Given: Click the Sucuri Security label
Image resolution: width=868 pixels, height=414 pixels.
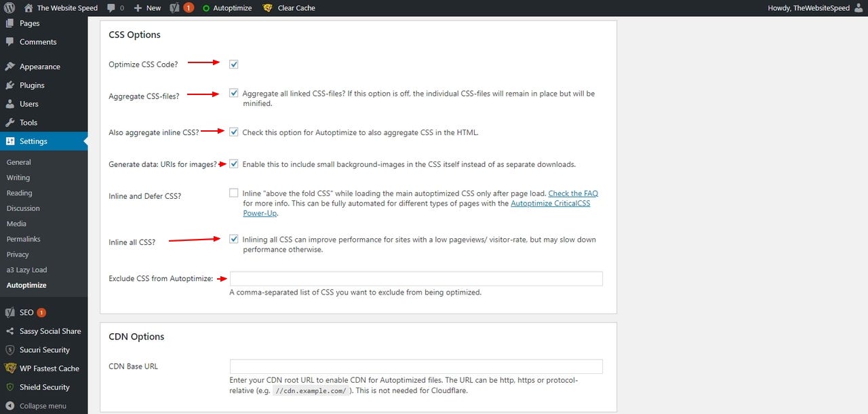Looking at the screenshot, I should click(45, 350).
